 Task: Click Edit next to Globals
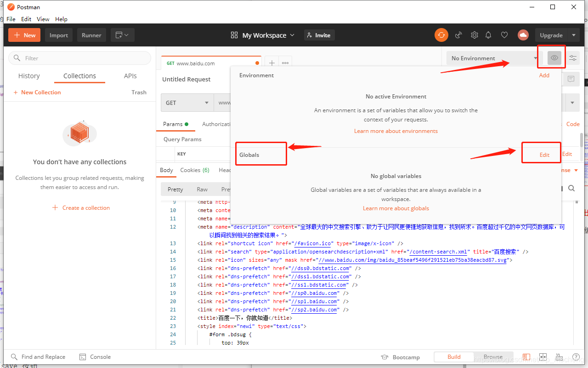544,155
